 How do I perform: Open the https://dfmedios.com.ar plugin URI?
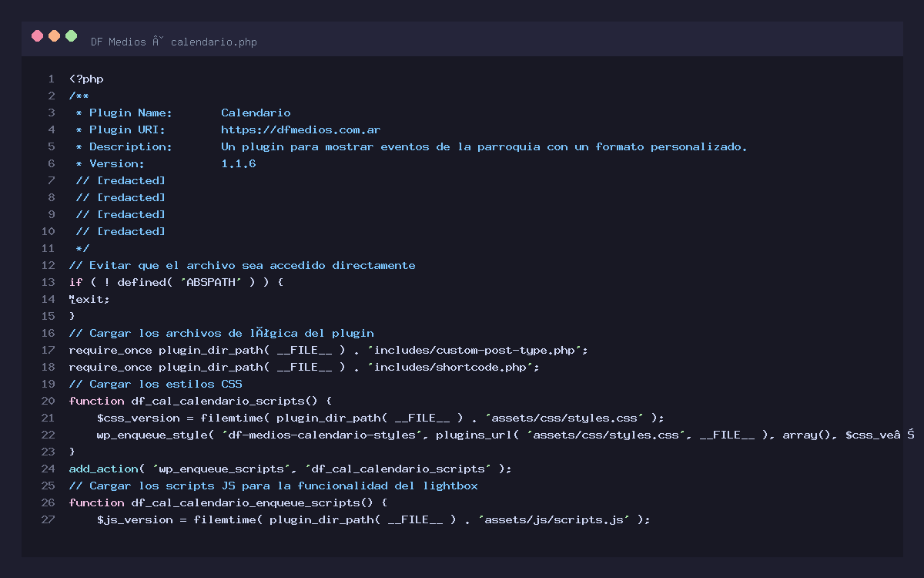300,129
